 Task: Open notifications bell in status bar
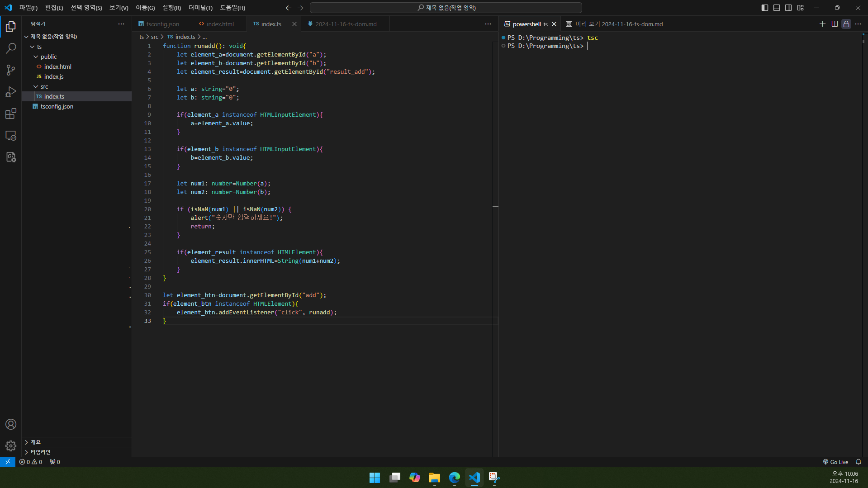859,462
